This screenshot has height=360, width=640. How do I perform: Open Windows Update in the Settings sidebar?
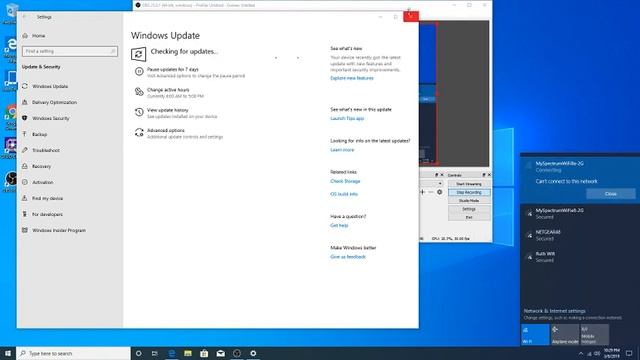click(x=50, y=86)
